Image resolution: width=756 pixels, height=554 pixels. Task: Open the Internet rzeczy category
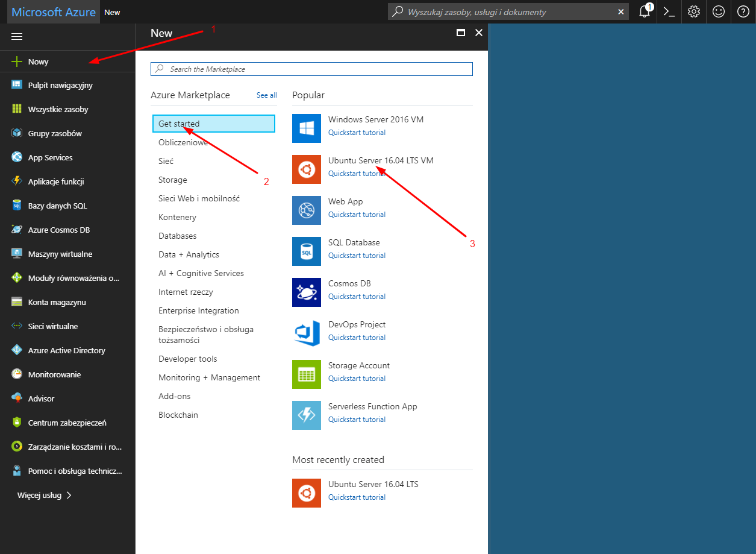pyautogui.click(x=186, y=292)
